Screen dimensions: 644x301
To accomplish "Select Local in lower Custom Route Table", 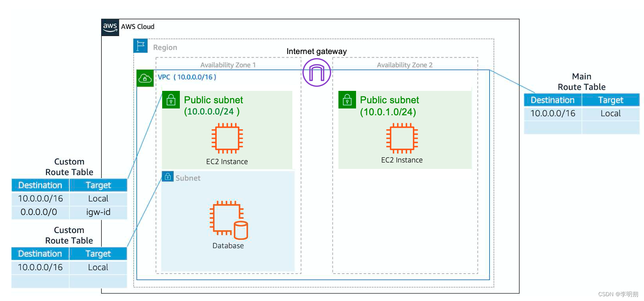I will point(98,267).
